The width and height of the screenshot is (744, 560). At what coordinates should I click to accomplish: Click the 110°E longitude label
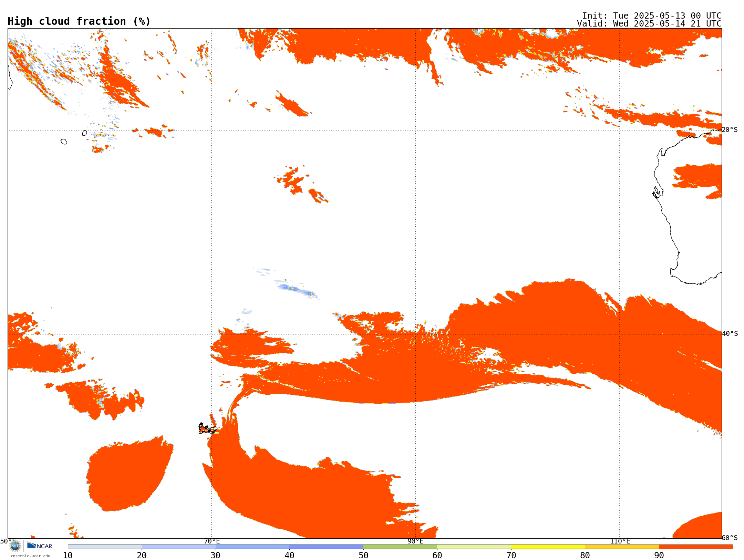tap(620, 541)
